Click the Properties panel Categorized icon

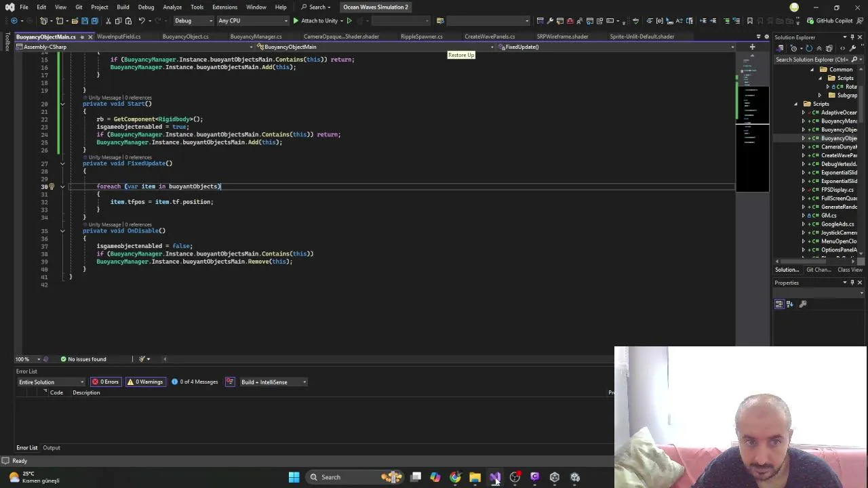click(779, 304)
